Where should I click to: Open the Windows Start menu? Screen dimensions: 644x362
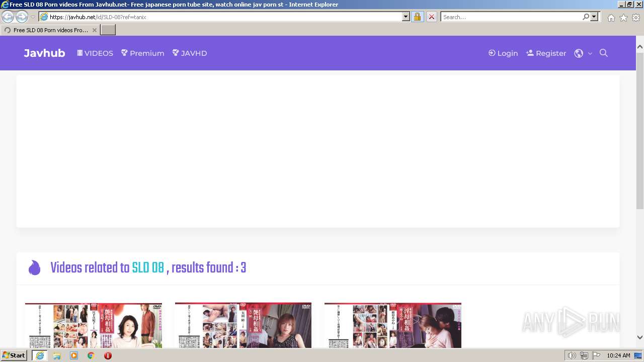[14, 355]
